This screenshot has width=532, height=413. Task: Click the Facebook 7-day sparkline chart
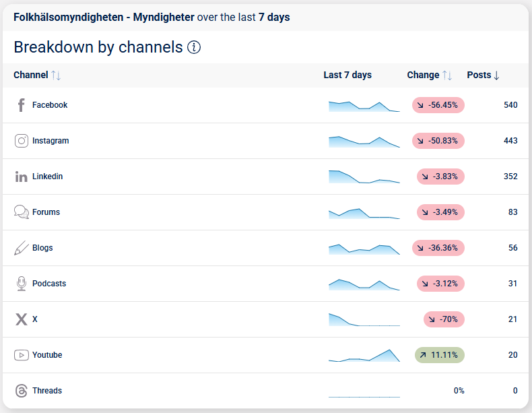tap(364, 106)
